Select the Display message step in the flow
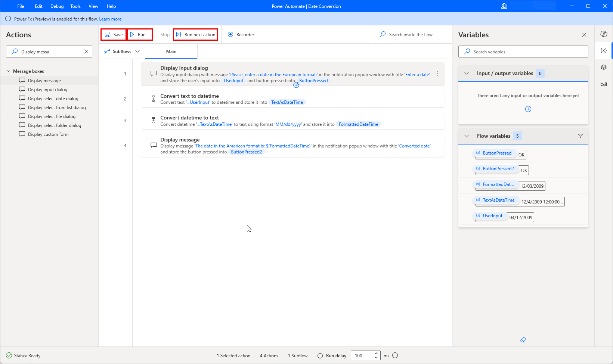613x364 pixels. tap(293, 146)
